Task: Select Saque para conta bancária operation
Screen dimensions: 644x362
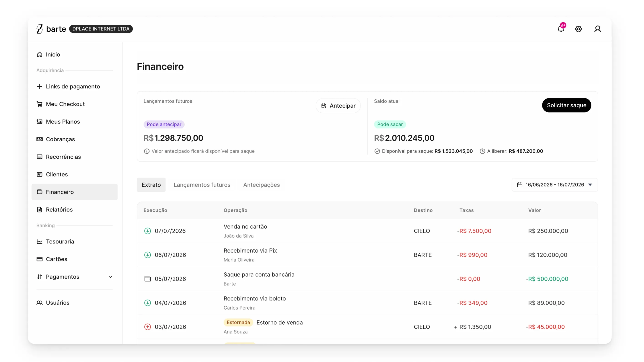Action: click(259, 274)
